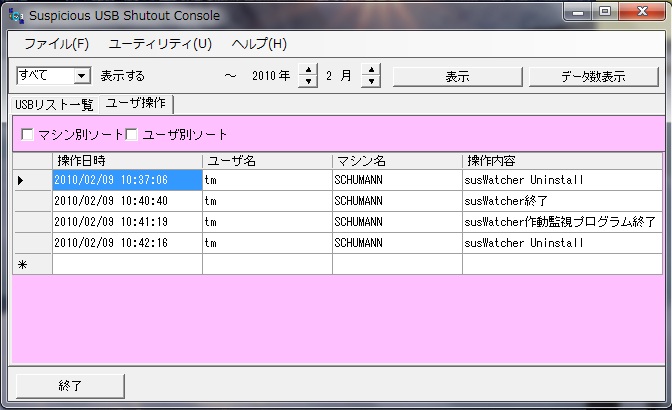
Task: Increase the month with the up arrow
Action: (371, 70)
